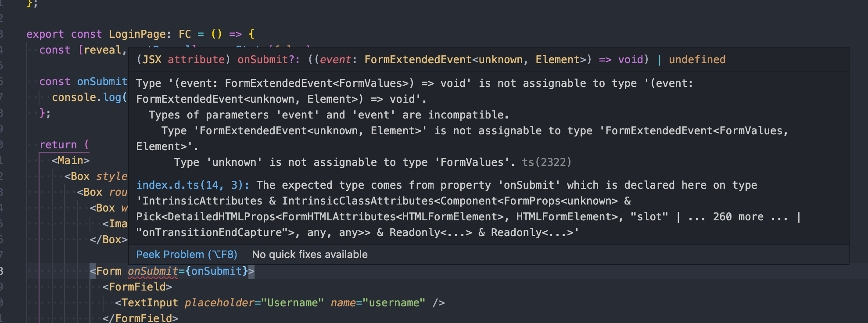This screenshot has height=323, width=868.
Task: Select the closing Box tag
Action: (108, 239)
